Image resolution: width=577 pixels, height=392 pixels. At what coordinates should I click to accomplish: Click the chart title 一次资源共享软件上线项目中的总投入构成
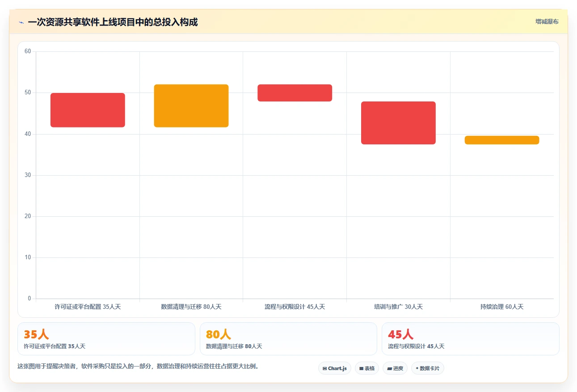[113, 22]
